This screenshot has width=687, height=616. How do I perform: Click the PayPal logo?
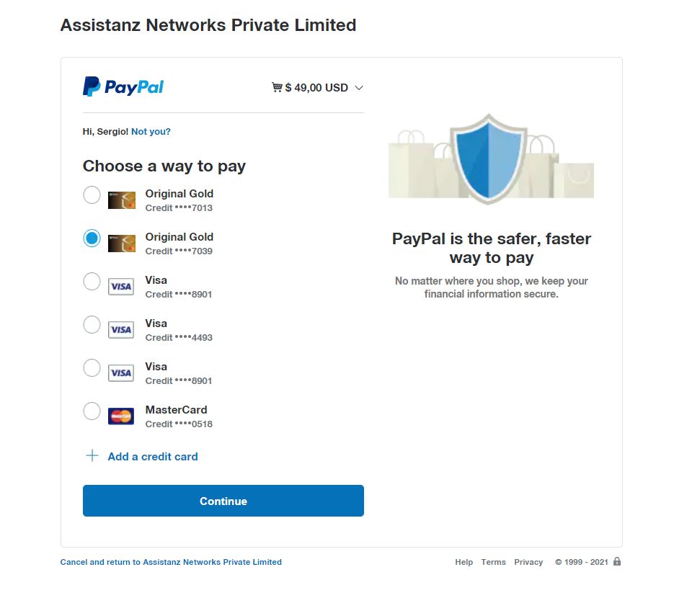click(123, 87)
